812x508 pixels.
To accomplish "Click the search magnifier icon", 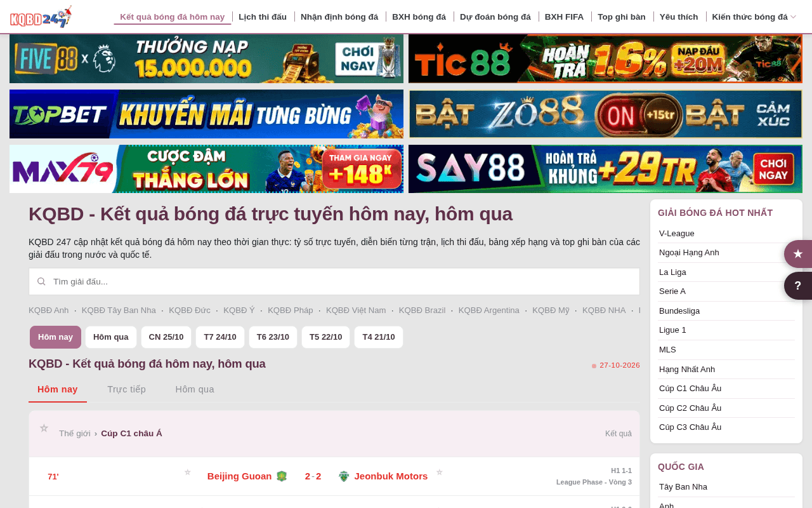I will click(41, 281).
